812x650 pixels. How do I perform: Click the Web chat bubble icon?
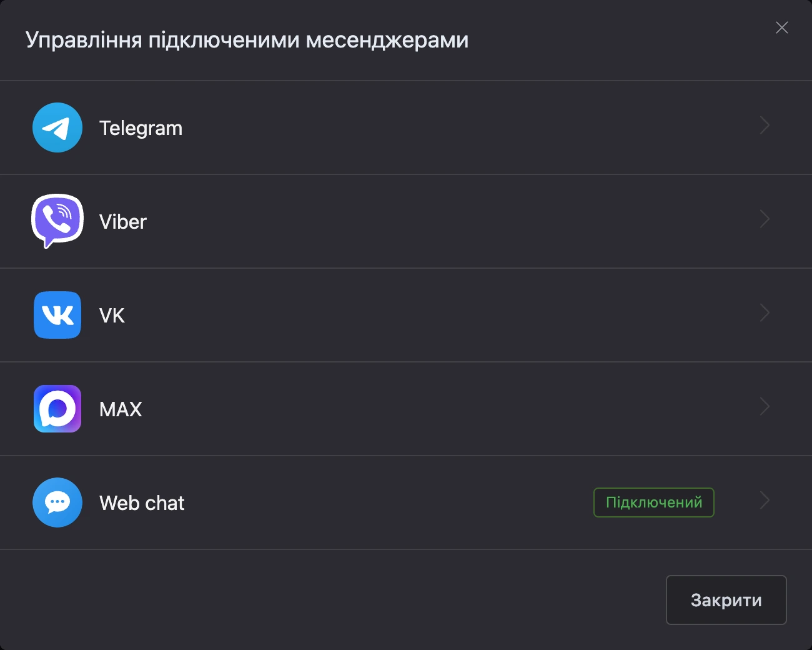tap(57, 502)
